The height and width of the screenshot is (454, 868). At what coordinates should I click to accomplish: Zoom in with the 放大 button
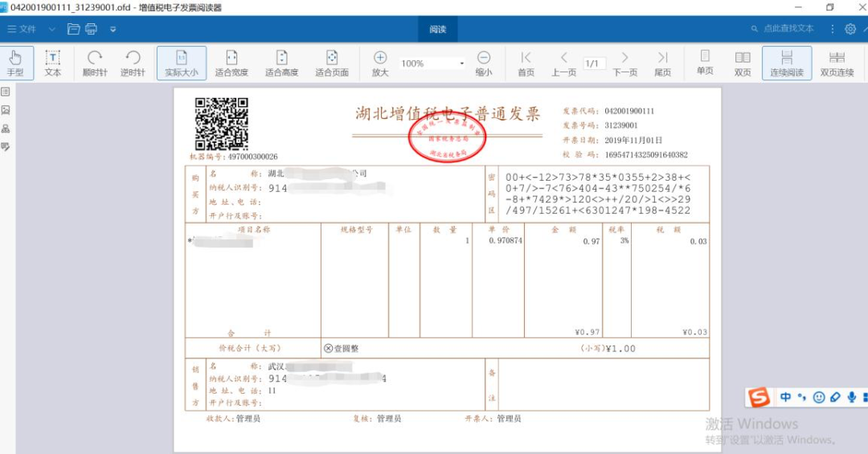380,63
